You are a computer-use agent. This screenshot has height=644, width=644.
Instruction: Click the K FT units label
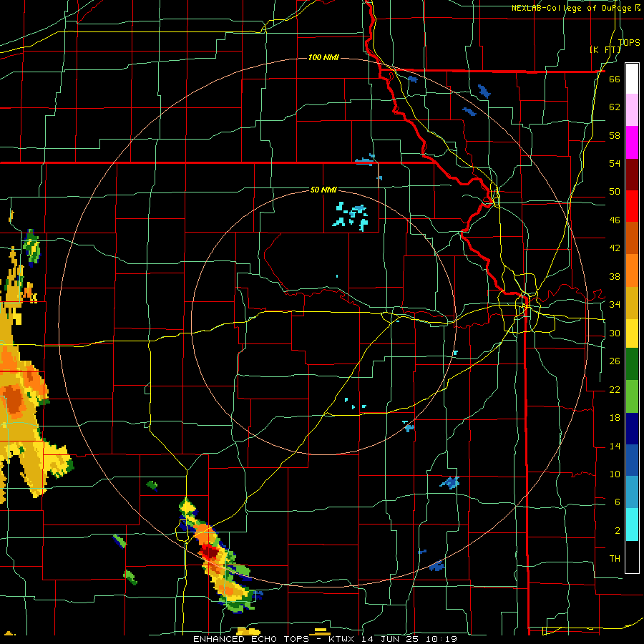pos(605,50)
